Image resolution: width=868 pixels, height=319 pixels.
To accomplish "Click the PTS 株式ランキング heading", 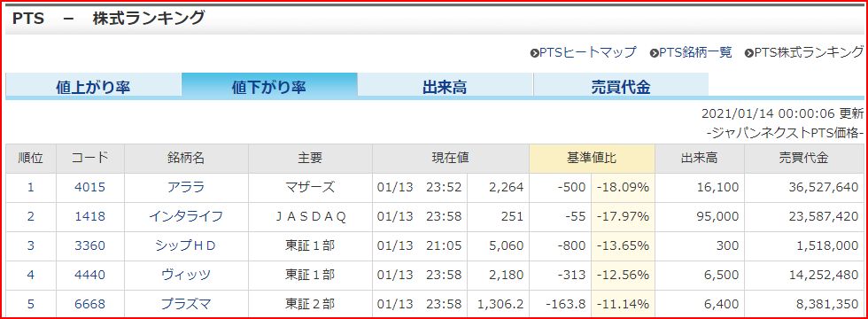I will point(108,18).
